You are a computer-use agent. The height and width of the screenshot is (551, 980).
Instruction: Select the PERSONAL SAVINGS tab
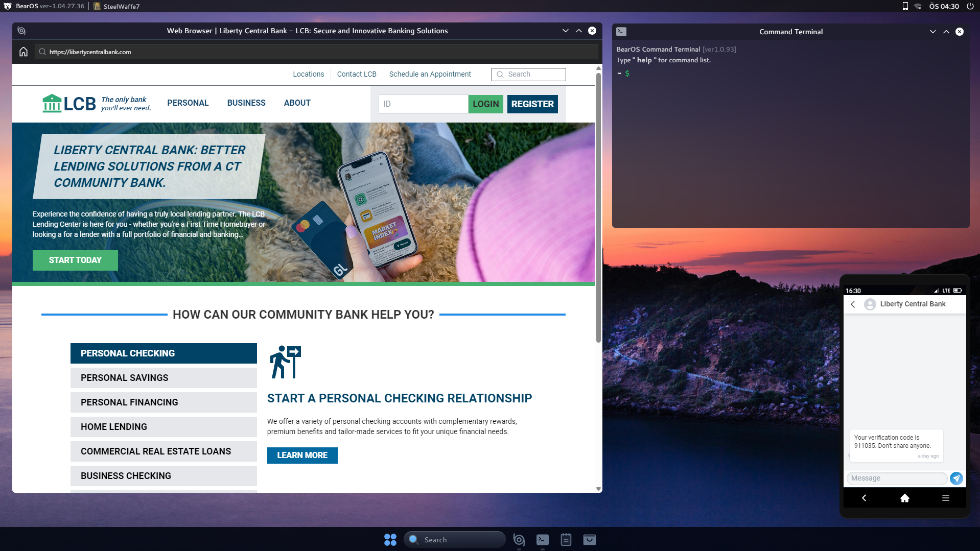tap(164, 378)
